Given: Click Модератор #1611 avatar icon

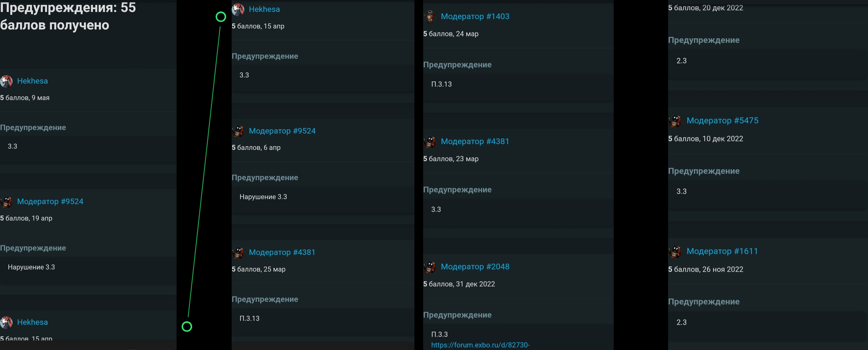Looking at the screenshot, I should (675, 251).
